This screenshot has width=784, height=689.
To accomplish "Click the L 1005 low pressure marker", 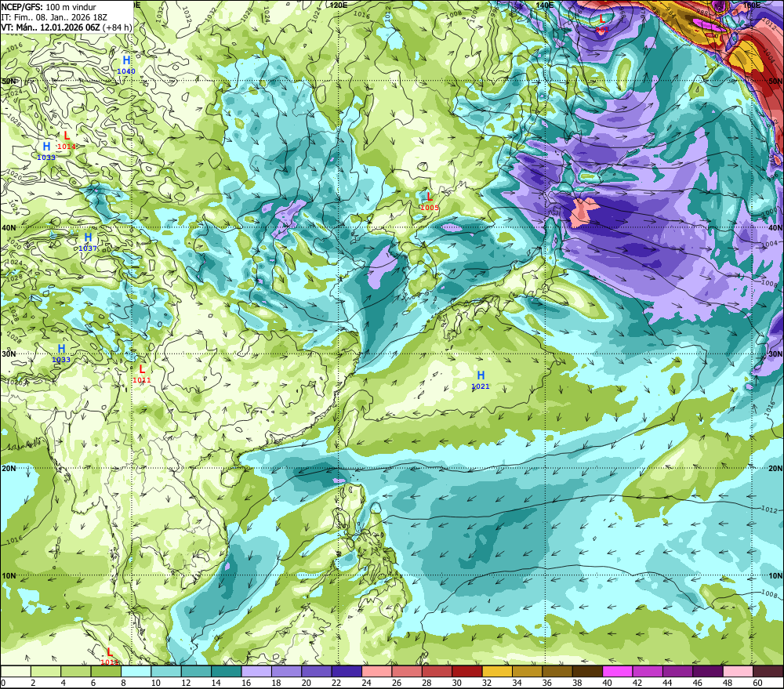I will [430, 201].
